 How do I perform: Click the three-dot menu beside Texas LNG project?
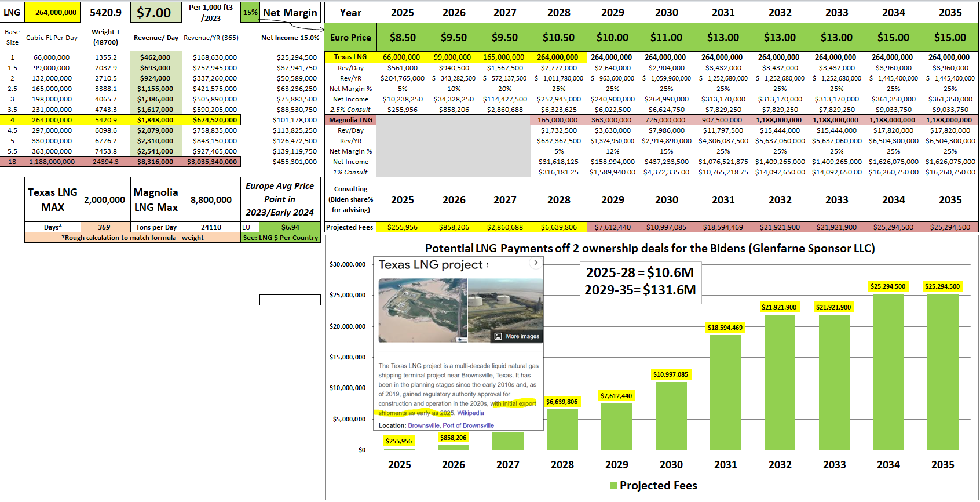487,265
